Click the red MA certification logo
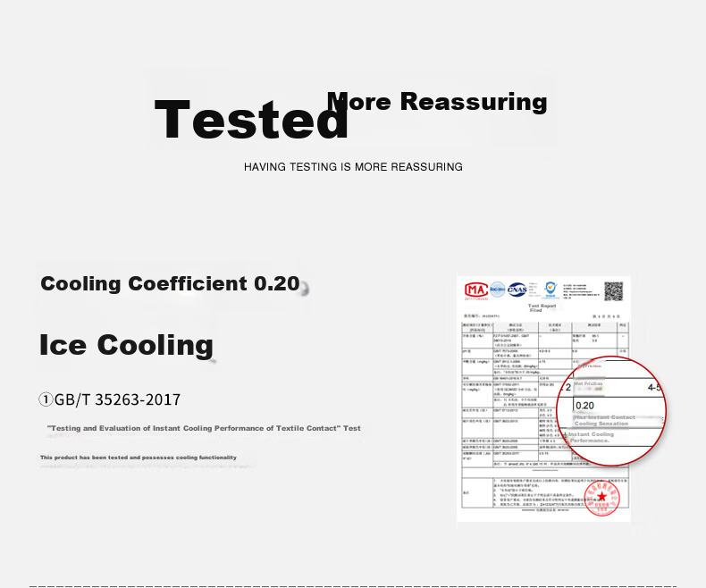Viewport: 706px width, 588px height. [x=476, y=290]
